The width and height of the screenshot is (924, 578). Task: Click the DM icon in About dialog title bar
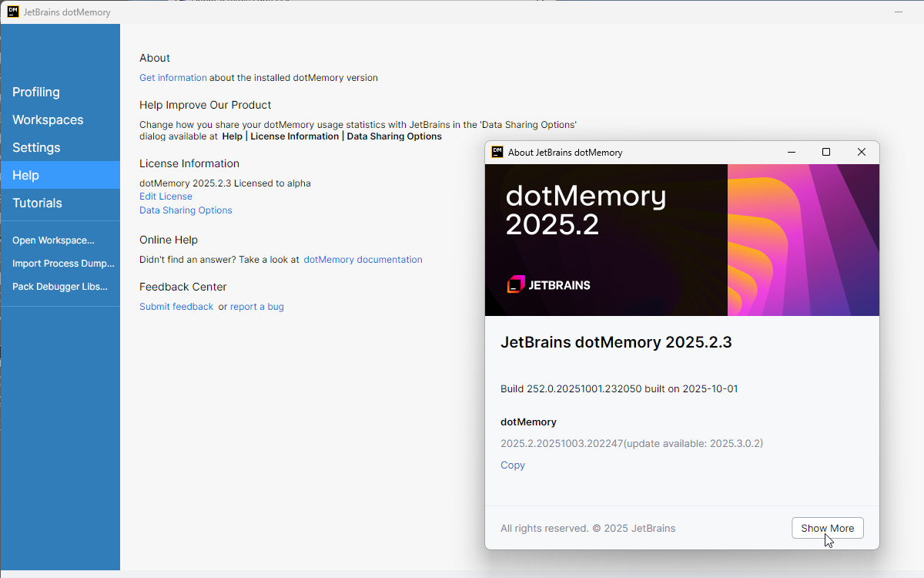coord(497,153)
